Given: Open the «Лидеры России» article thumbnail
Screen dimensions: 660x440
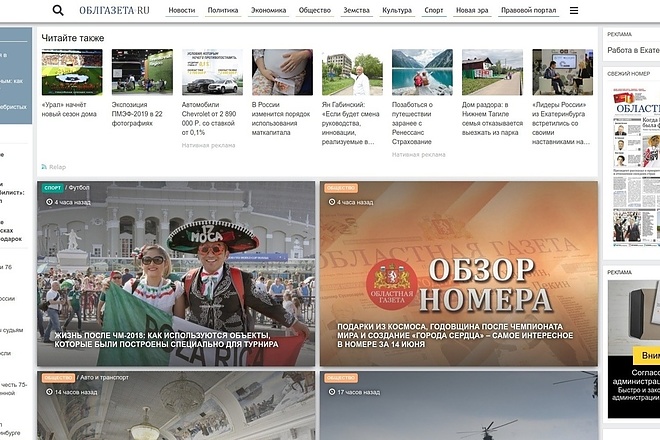Looking at the screenshot, I should 562,72.
